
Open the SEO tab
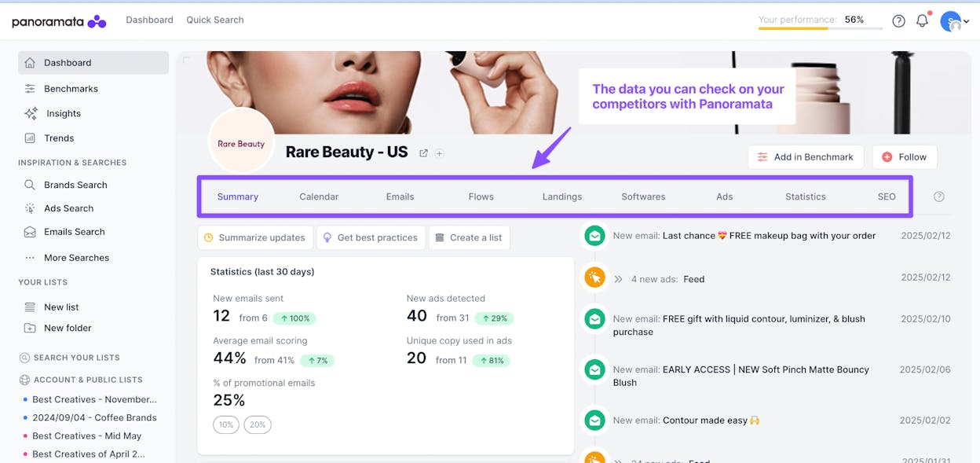tap(887, 197)
